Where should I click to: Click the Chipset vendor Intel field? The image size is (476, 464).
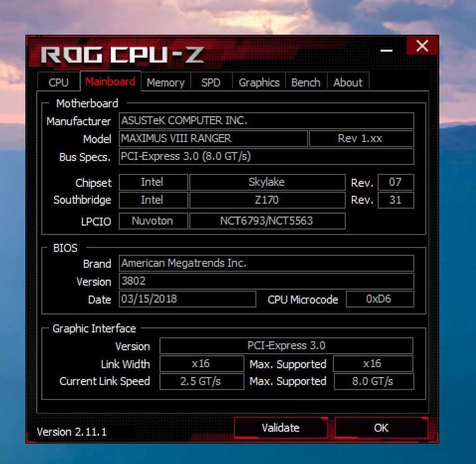tap(153, 182)
